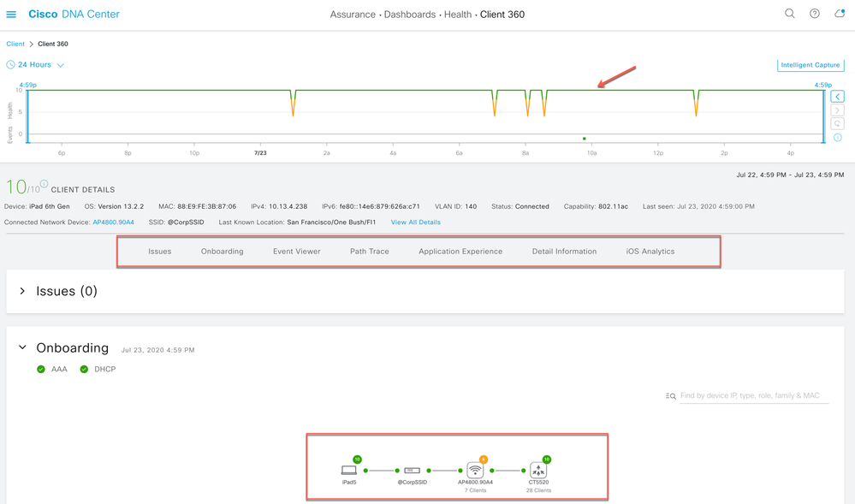Click the IPv4 address 10.13.4.238

point(288,206)
